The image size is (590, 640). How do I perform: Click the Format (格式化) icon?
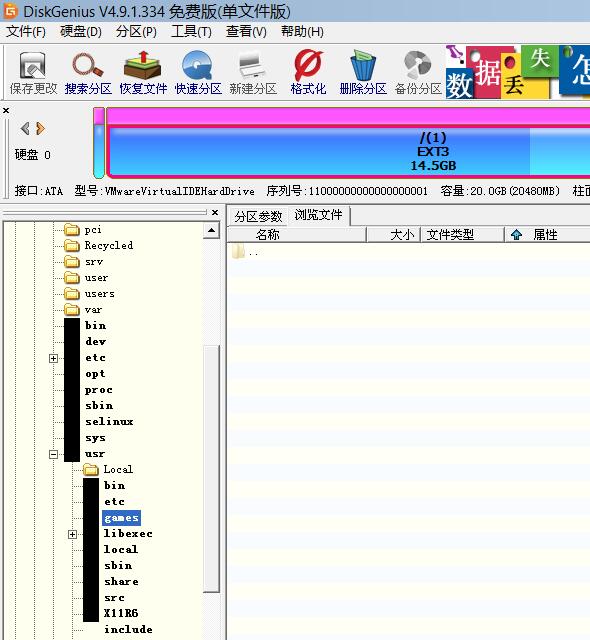click(308, 73)
